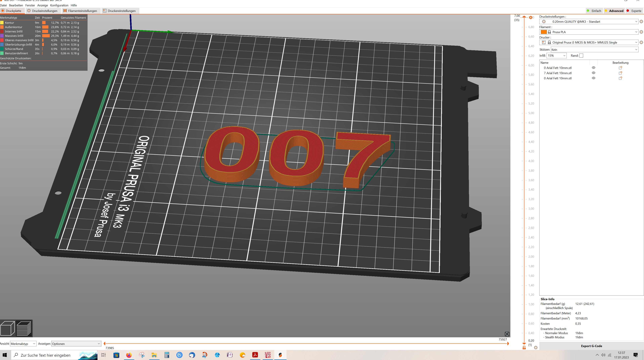Click the Konfiguration menu item
This screenshot has height=360, width=644.
[x=59, y=5]
